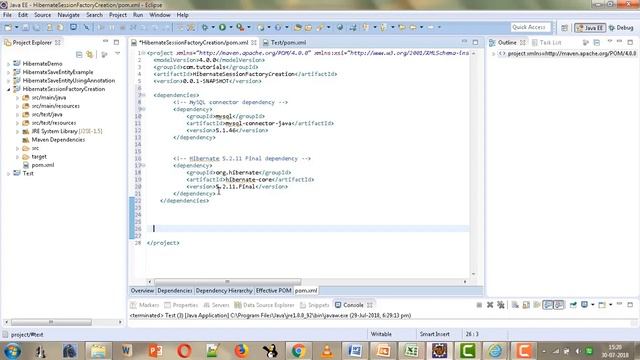Open the Task List tab
This screenshot has height=360, width=640.
point(547,42)
